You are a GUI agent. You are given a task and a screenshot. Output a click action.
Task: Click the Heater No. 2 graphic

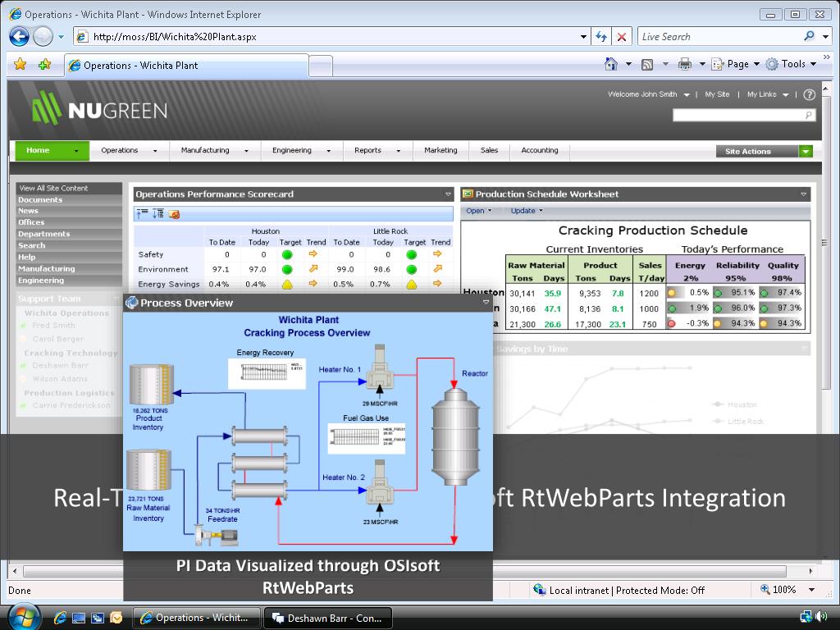click(380, 482)
